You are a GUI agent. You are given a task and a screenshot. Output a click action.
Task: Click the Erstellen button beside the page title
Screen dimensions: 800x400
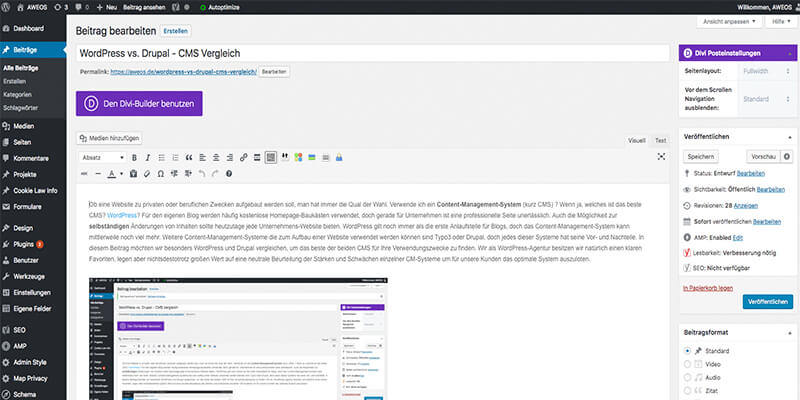[176, 31]
